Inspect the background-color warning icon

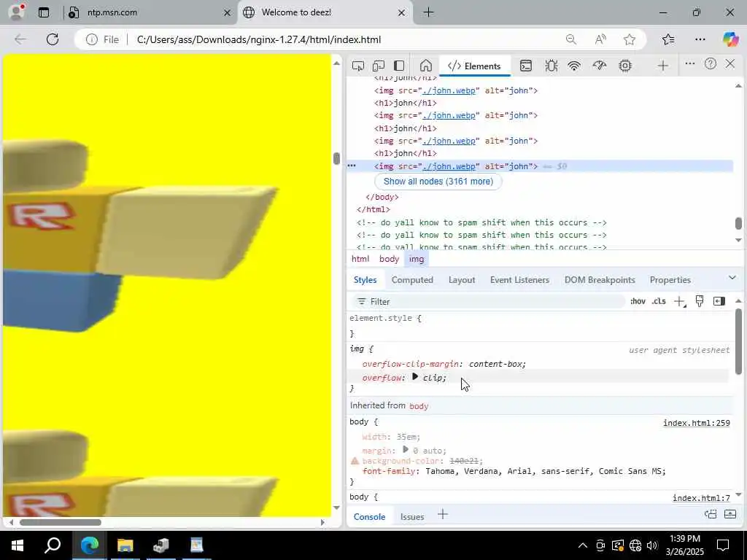355,461
